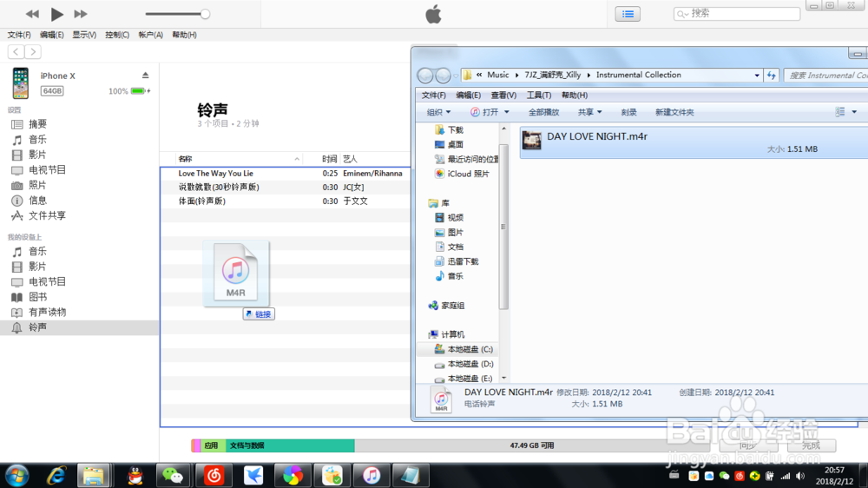Open the 帮助(H) menu in iTunes
This screenshot has width=868, height=488.
(x=184, y=35)
